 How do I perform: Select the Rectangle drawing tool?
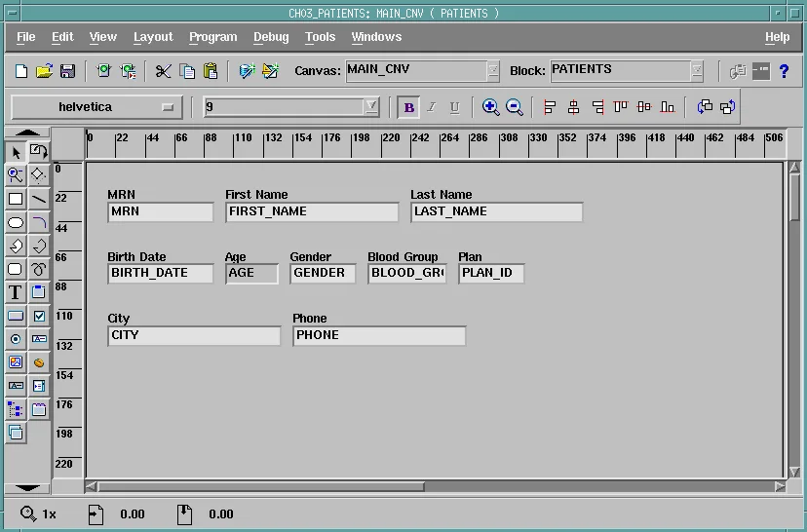coord(16,199)
